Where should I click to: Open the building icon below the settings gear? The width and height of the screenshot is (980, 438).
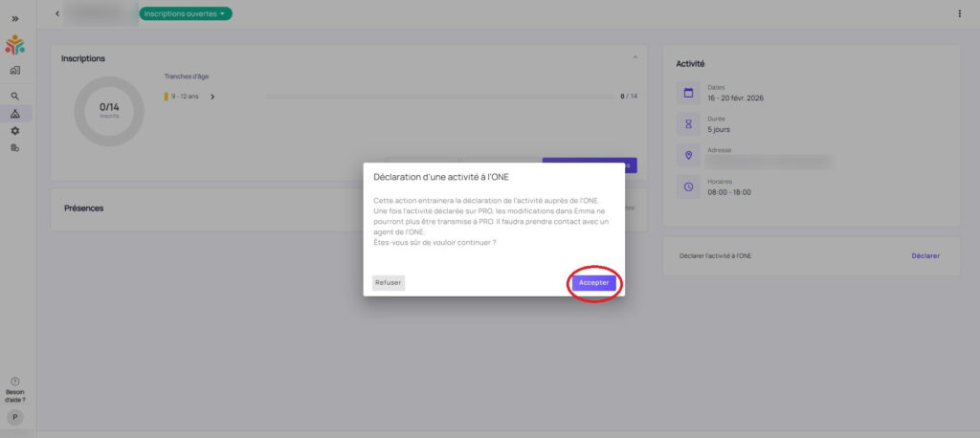coord(15,147)
